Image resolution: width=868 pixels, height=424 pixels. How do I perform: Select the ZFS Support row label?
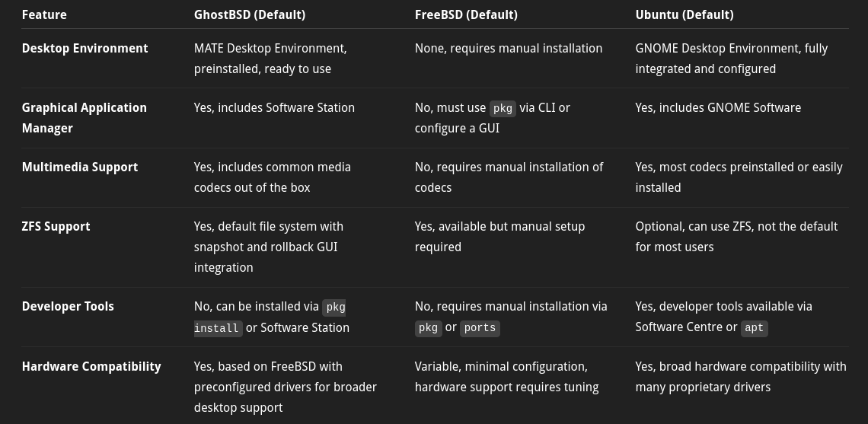click(x=56, y=226)
